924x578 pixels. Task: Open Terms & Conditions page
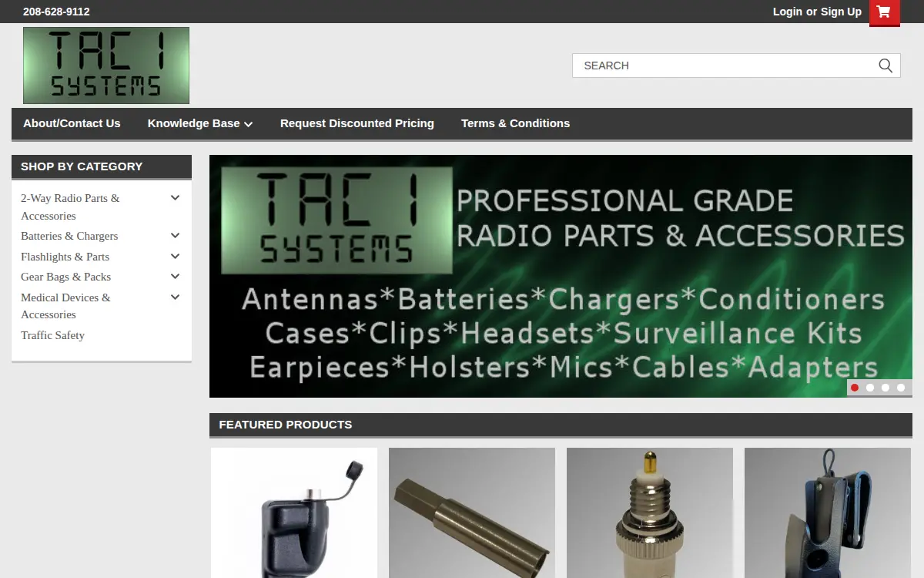click(x=515, y=123)
